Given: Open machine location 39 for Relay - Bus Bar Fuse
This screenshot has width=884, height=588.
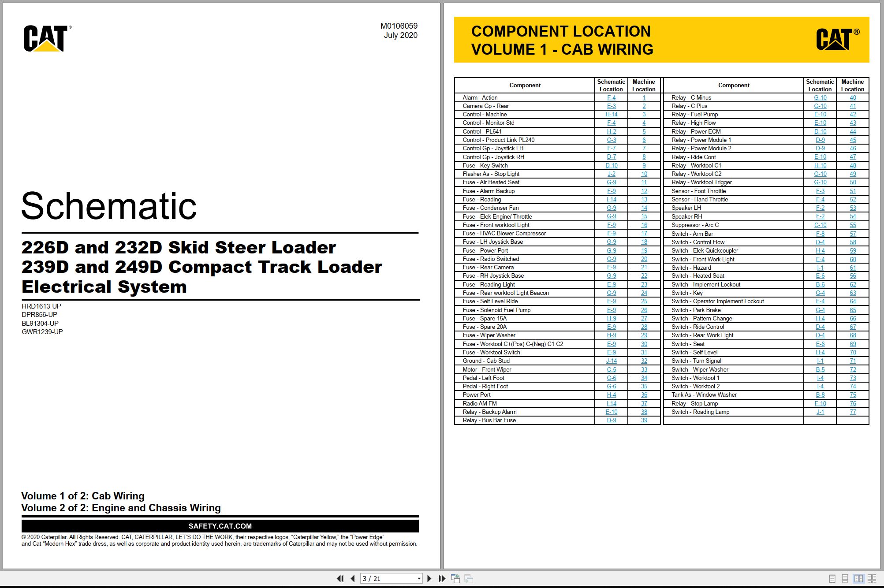Looking at the screenshot, I should click(644, 421).
